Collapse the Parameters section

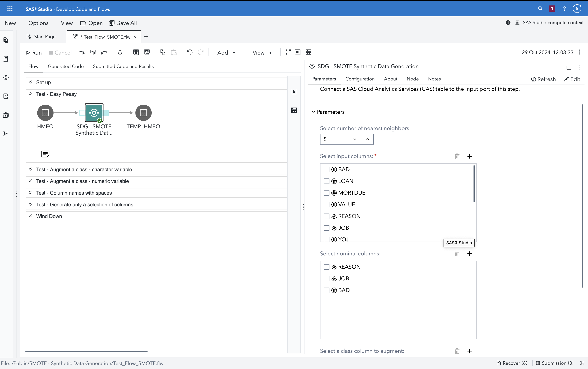coord(313,112)
